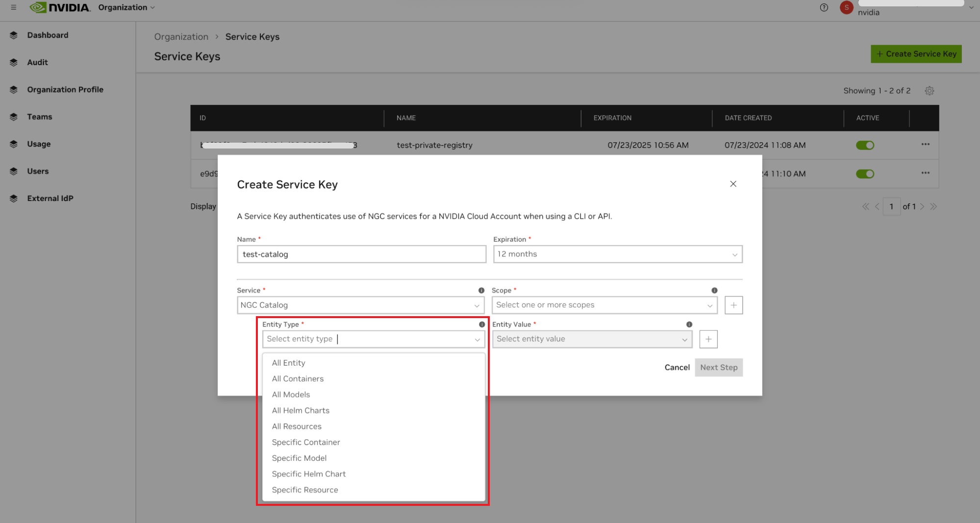Click the Dashboard sidebar icon

coord(14,35)
